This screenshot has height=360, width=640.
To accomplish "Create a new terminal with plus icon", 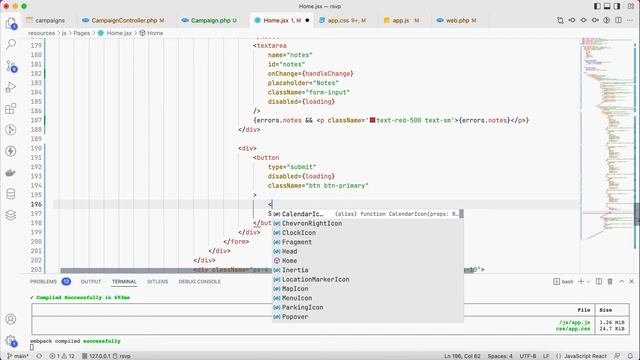I will [x=581, y=281].
